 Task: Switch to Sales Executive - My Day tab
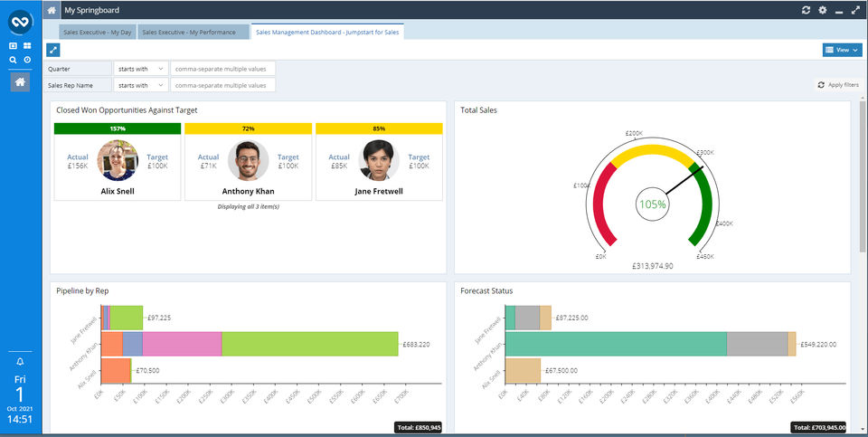(98, 32)
